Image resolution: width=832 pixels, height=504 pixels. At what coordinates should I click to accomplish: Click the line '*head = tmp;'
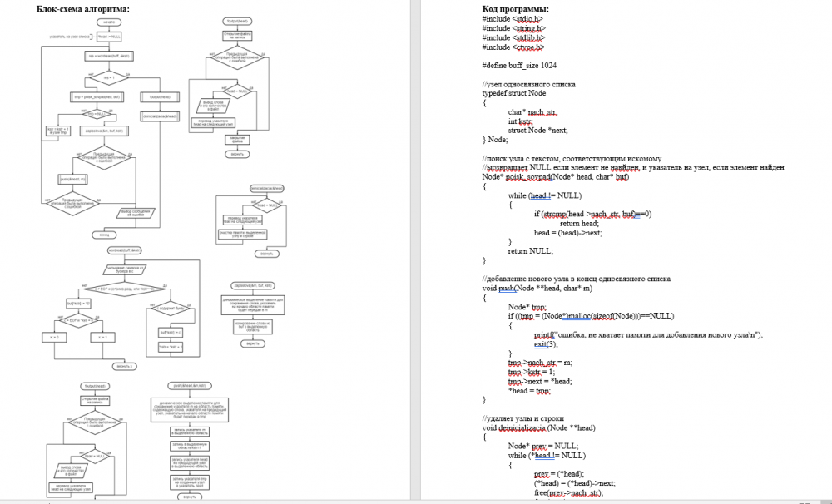tap(529, 390)
